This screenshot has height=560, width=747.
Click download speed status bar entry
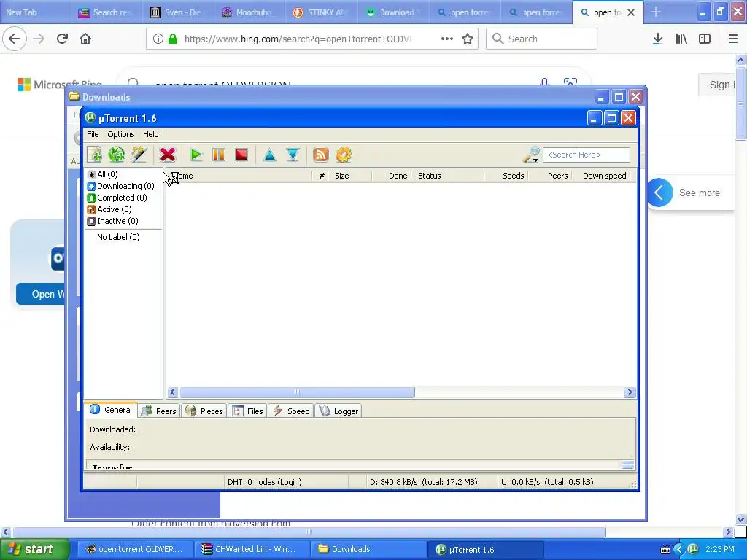tap(424, 482)
